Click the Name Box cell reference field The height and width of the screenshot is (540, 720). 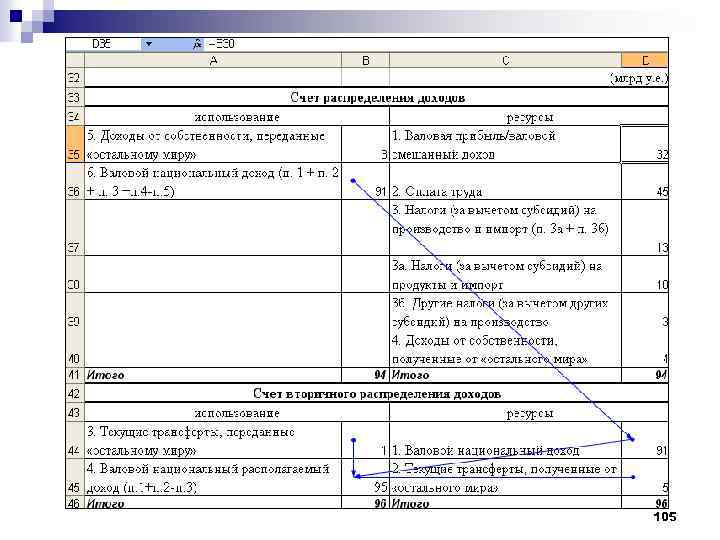pyautogui.click(x=104, y=44)
